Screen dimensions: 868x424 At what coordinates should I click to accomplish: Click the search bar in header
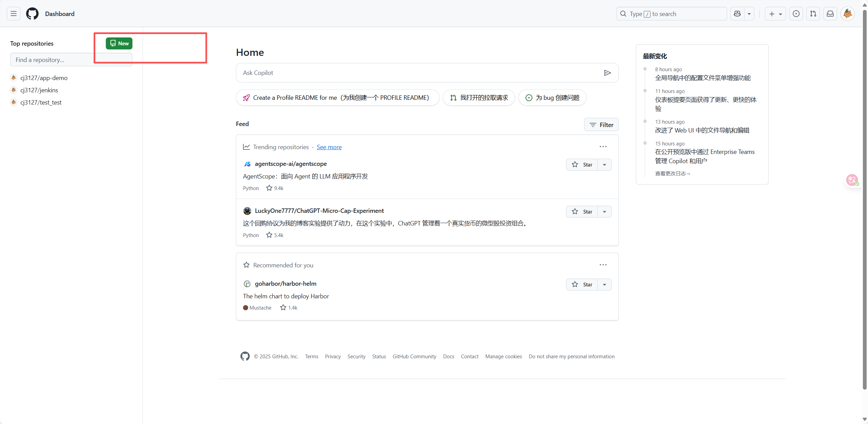coord(671,14)
